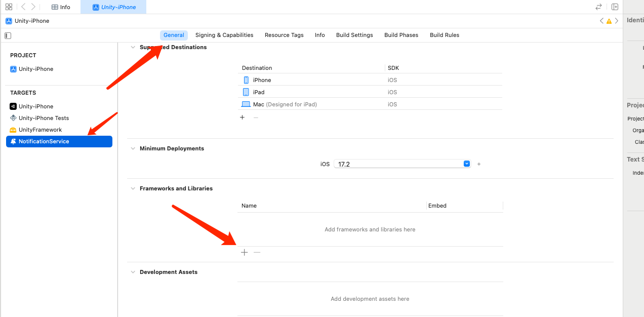Open the Build Settings tab

tap(354, 35)
